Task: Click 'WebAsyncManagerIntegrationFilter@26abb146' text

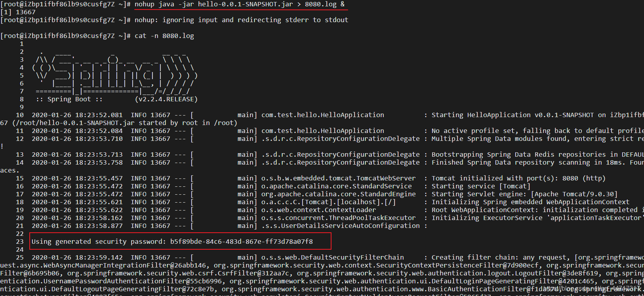Action: pos(125,265)
